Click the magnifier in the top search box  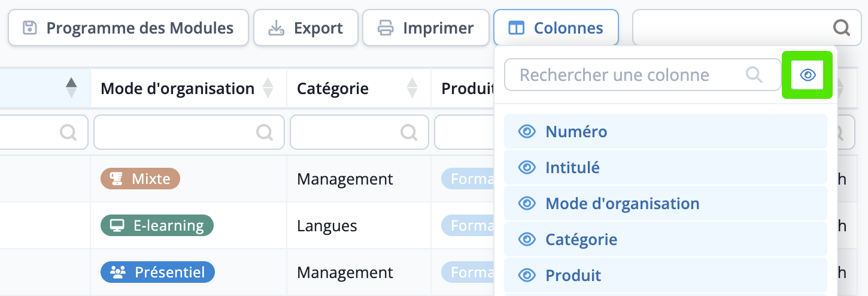841,28
